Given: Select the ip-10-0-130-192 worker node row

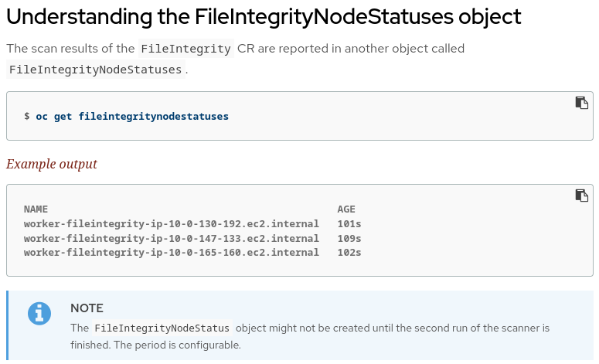Looking at the screenshot, I should point(171,224).
